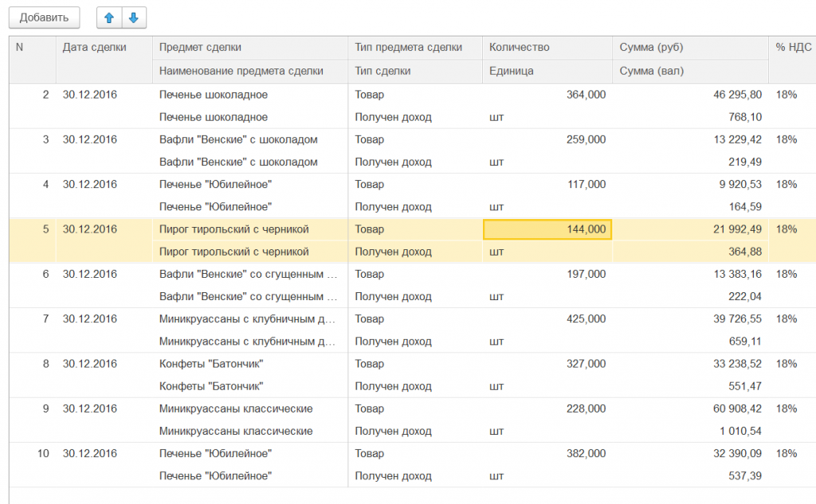Select the Конфеты "Батончик" row
The height and width of the screenshot is (504, 816).
211,364
